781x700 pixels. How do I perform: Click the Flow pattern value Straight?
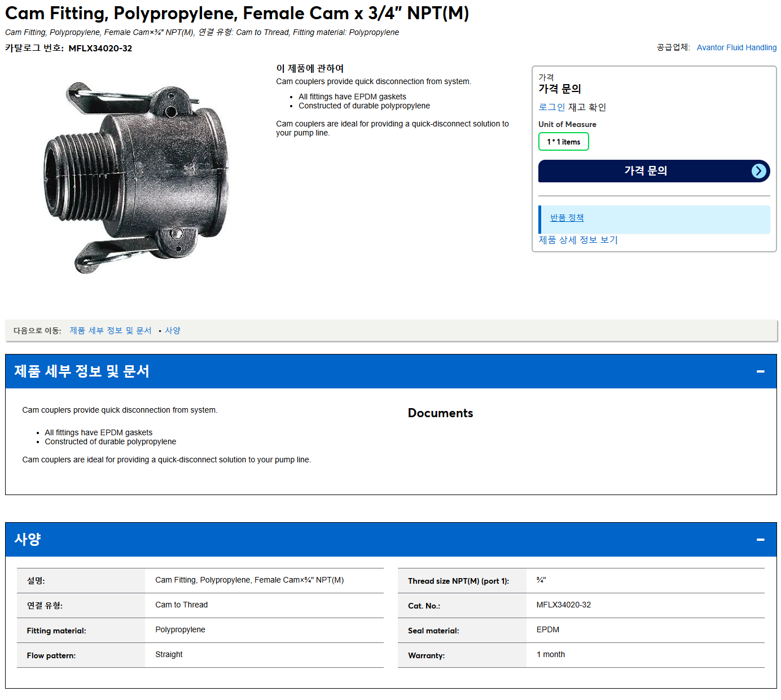[x=169, y=654]
